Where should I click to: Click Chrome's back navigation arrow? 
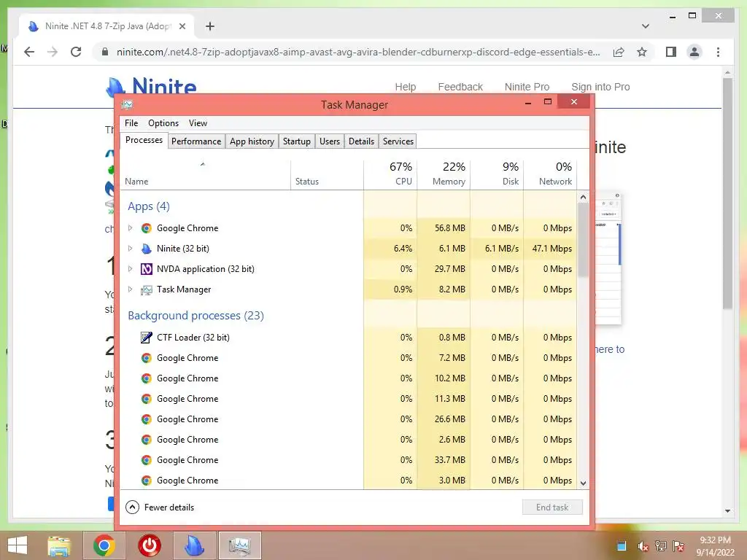(x=29, y=52)
